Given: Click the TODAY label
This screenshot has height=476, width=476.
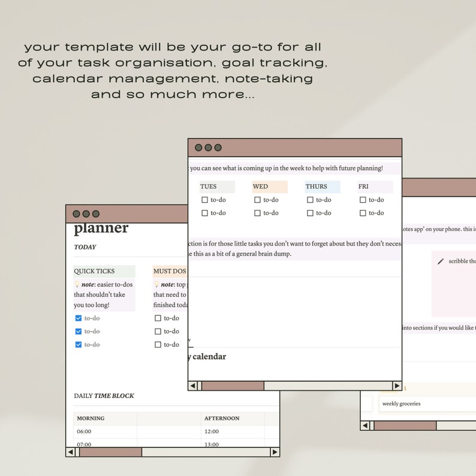Looking at the screenshot, I should (85, 247).
